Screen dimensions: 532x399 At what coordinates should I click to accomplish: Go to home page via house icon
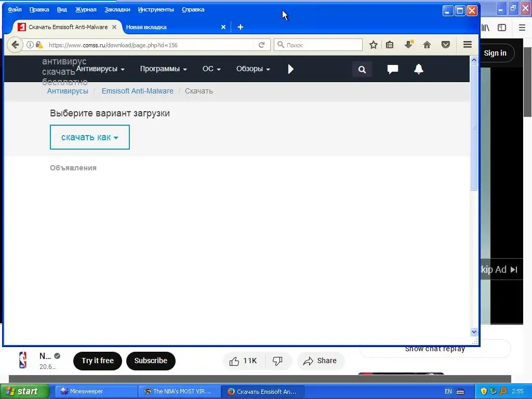pyautogui.click(x=427, y=45)
